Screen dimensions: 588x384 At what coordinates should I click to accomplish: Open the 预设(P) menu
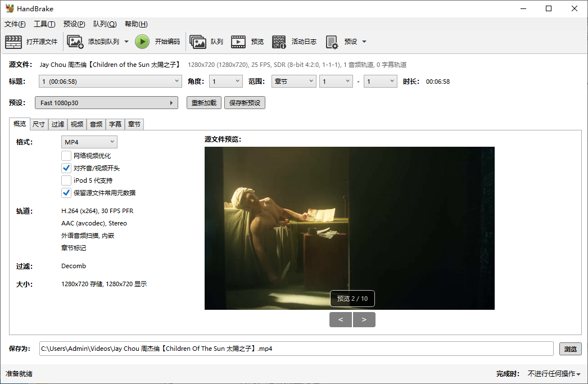(x=74, y=24)
